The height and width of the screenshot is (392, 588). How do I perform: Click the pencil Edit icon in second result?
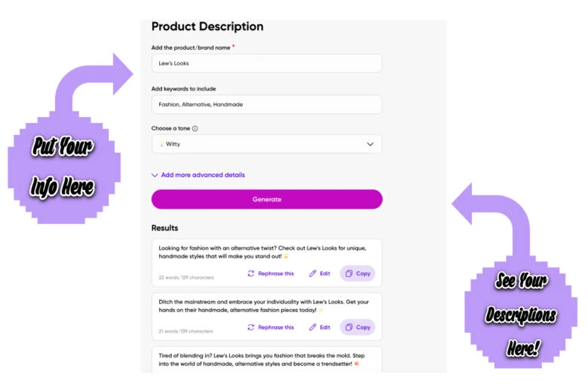pos(313,327)
